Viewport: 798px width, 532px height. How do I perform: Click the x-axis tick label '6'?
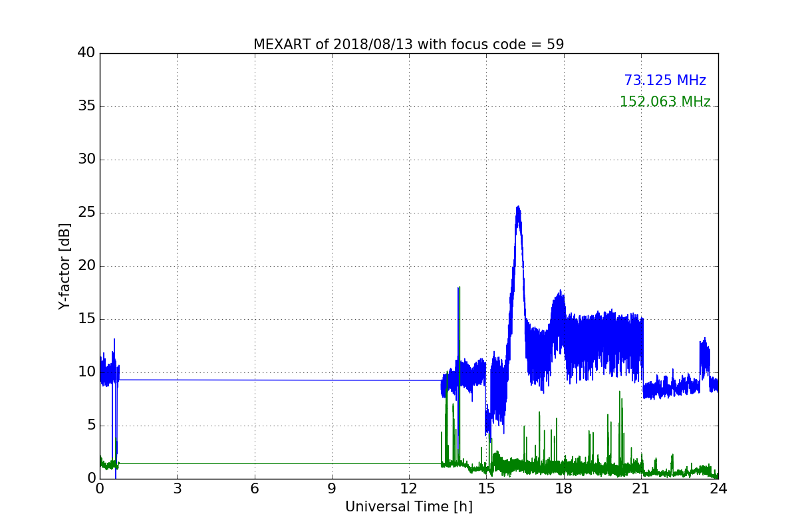coord(255,488)
